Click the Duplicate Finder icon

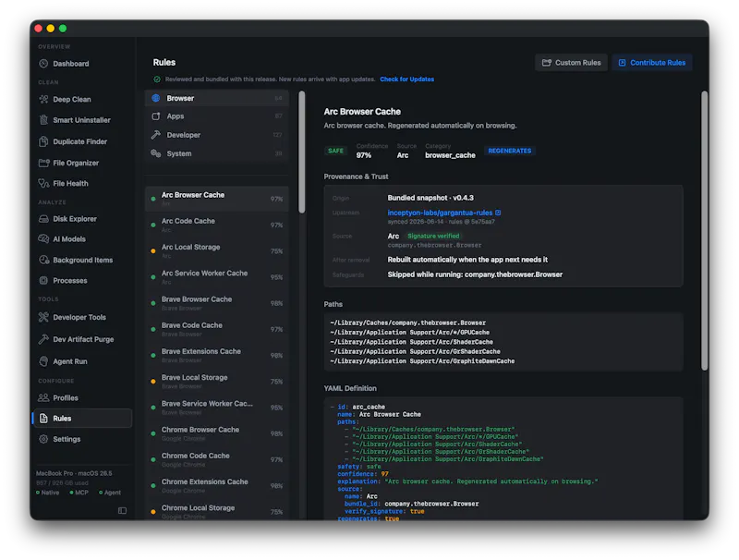pyautogui.click(x=43, y=141)
